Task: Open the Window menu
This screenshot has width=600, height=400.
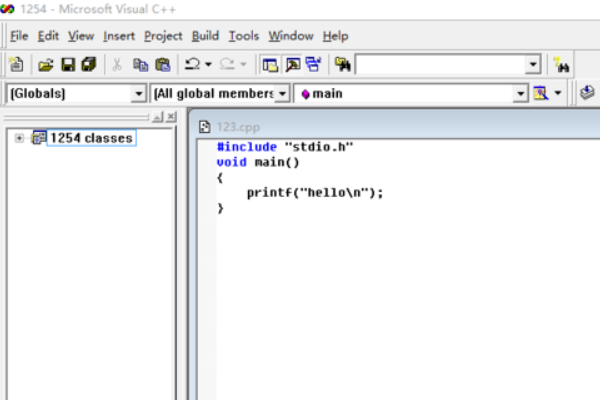Action: (x=291, y=36)
